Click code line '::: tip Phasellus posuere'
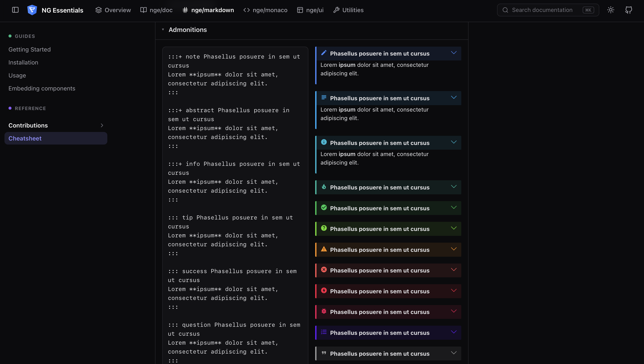Viewport: 644px width, 364px height. pyautogui.click(x=230, y=218)
